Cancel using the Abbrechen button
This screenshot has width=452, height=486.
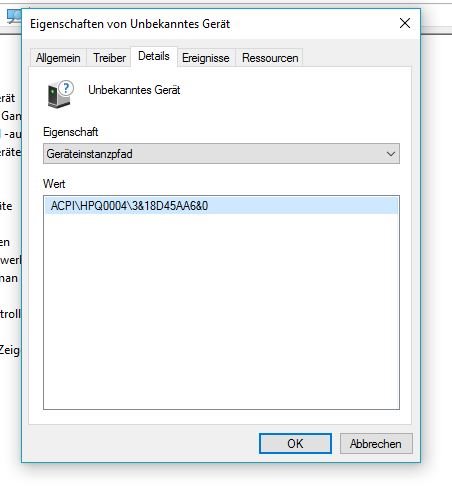click(x=376, y=444)
